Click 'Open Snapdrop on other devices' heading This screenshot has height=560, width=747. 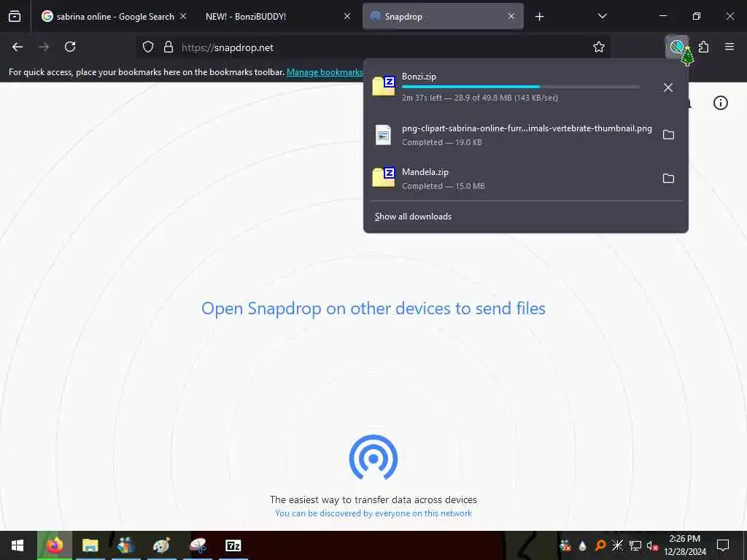pyautogui.click(x=373, y=308)
